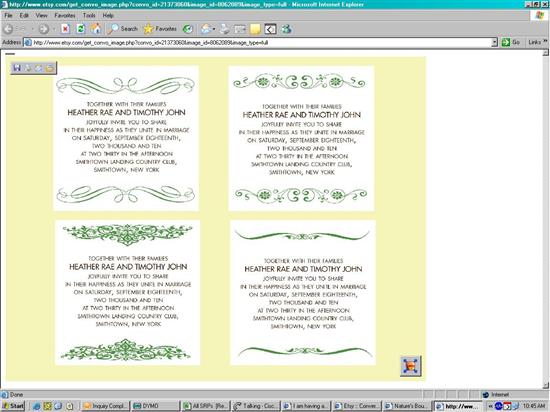Refresh the page with the green arrows icon

(81, 29)
